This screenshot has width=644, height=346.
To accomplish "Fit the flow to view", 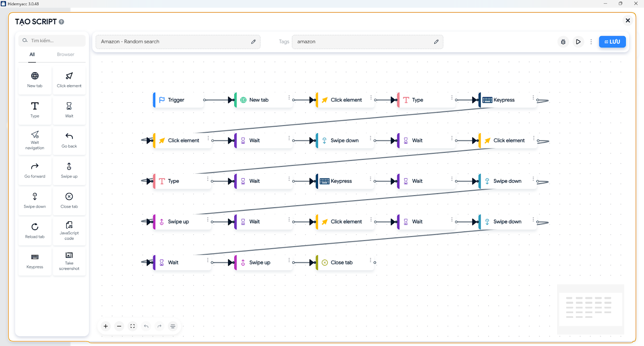I will click(x=132, y=326).
